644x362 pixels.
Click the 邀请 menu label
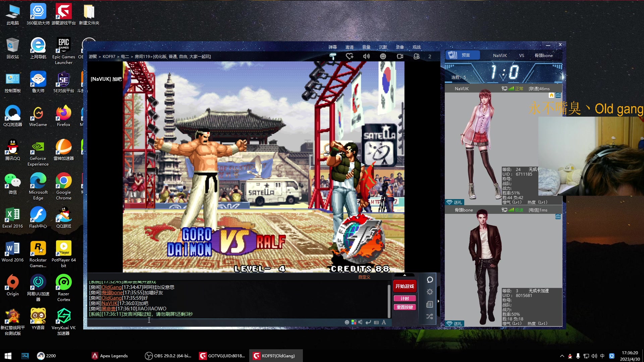(x=350, y=47)
